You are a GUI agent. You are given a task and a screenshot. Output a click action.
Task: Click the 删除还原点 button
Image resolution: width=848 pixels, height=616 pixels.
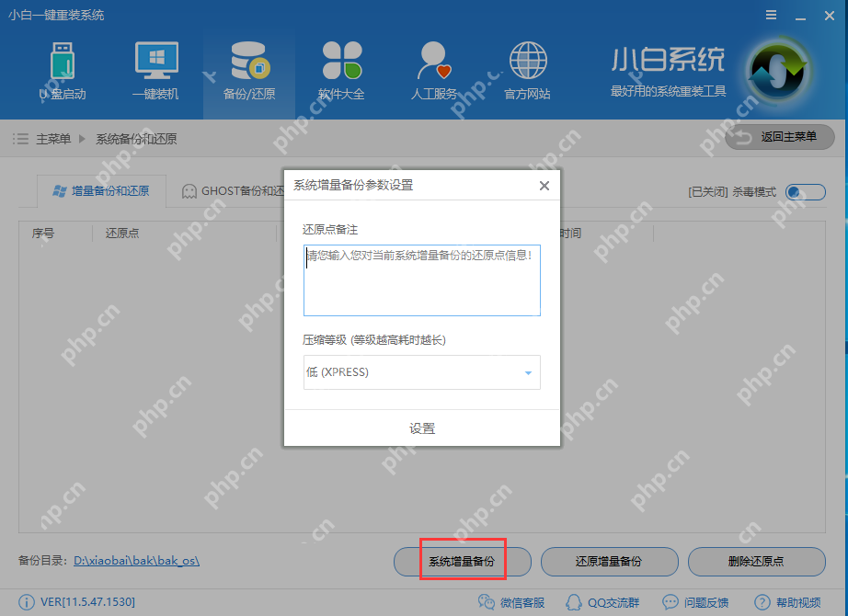757,562
